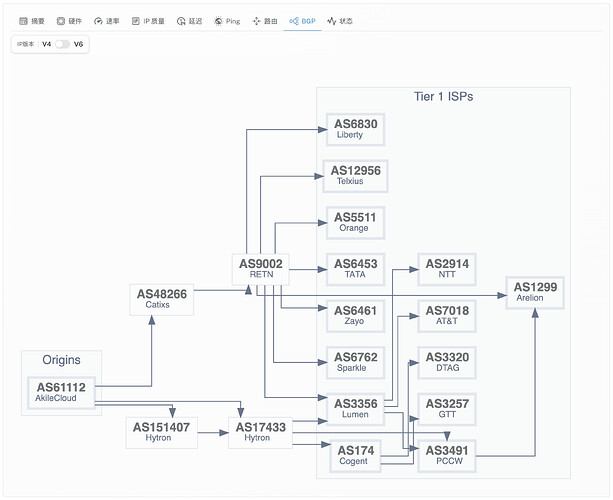Screen dimensions: 613x500
Task: Open the Ping tab
Action: pos(227,21)
